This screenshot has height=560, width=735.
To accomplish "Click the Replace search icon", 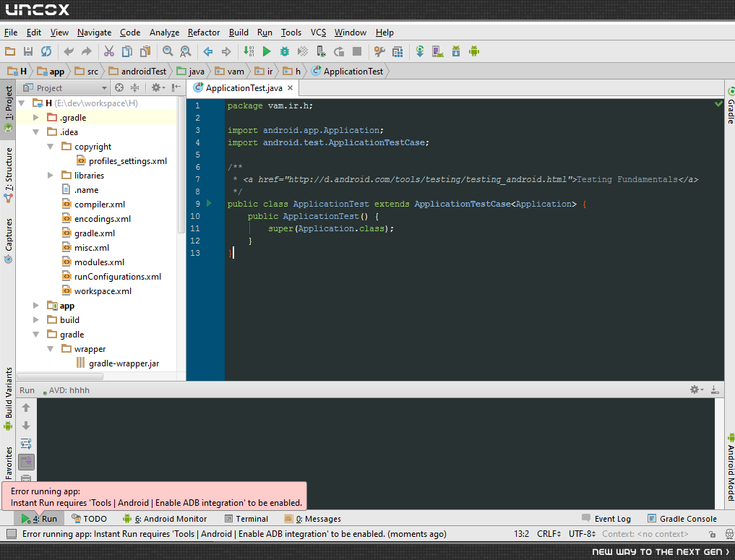I will coord(186,51).
